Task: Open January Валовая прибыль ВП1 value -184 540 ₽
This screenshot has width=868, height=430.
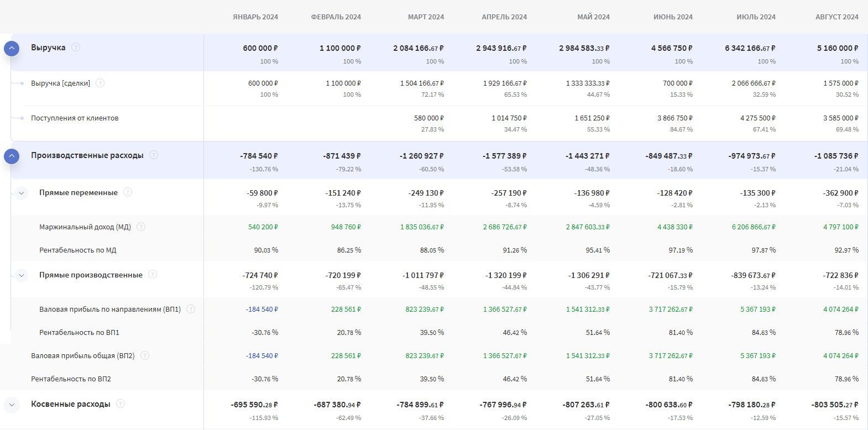Action: [x=262, y=310]
